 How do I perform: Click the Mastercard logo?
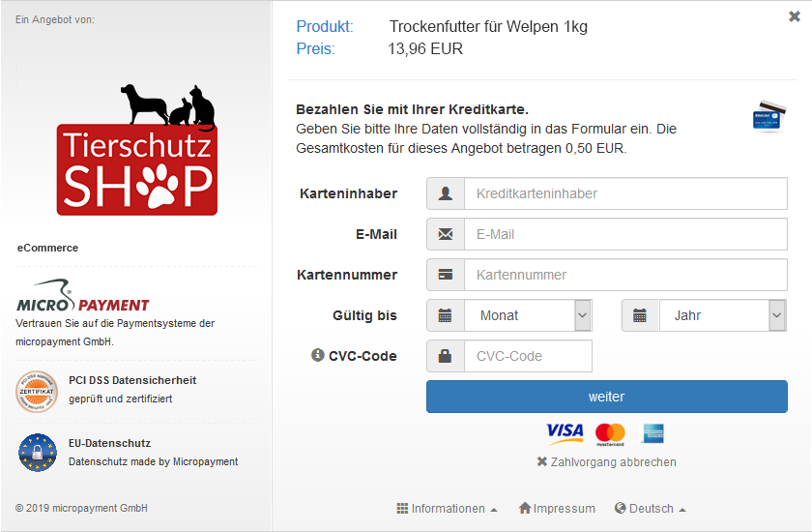(610, 434)
